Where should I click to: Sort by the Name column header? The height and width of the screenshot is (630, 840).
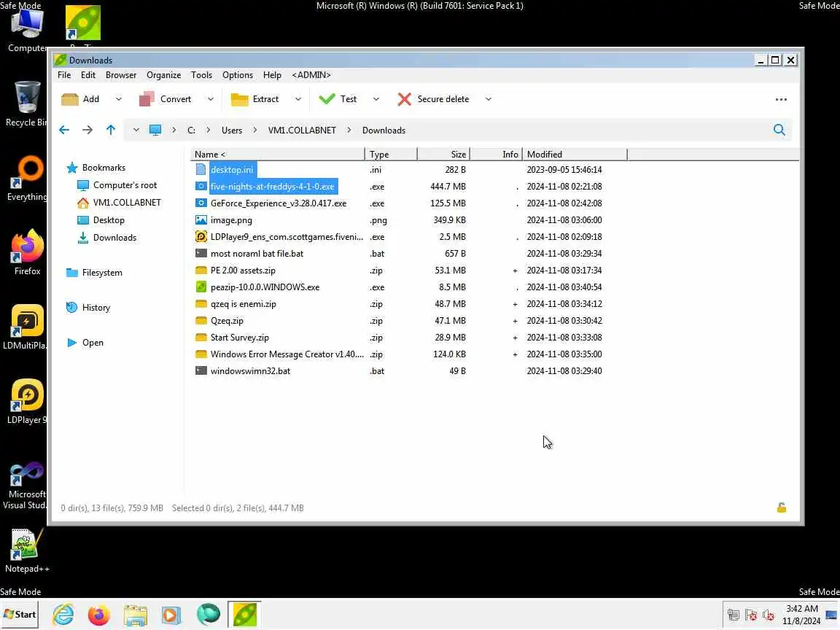[x=278, y=155]
